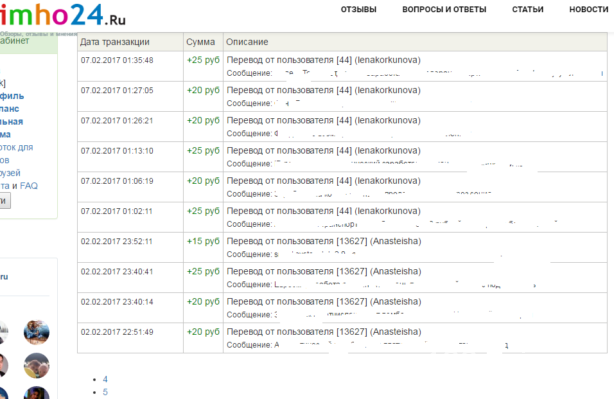The width and height of the screenshot is (614, 399).
Task: Go to pagination page 5
Action: (x=105, y=392)
